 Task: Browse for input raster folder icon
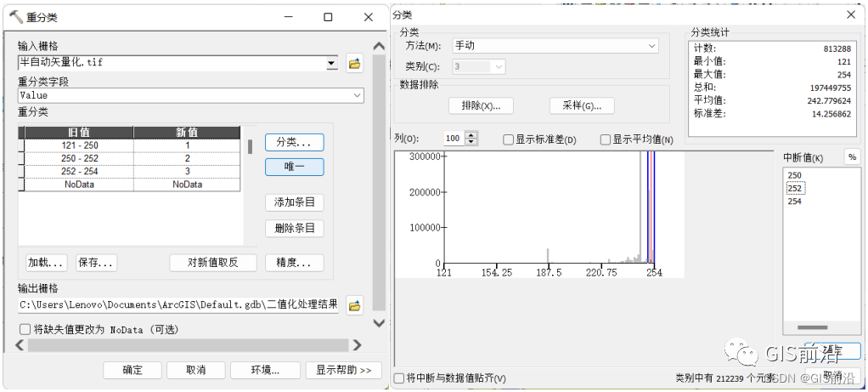[x=355, y=63]
